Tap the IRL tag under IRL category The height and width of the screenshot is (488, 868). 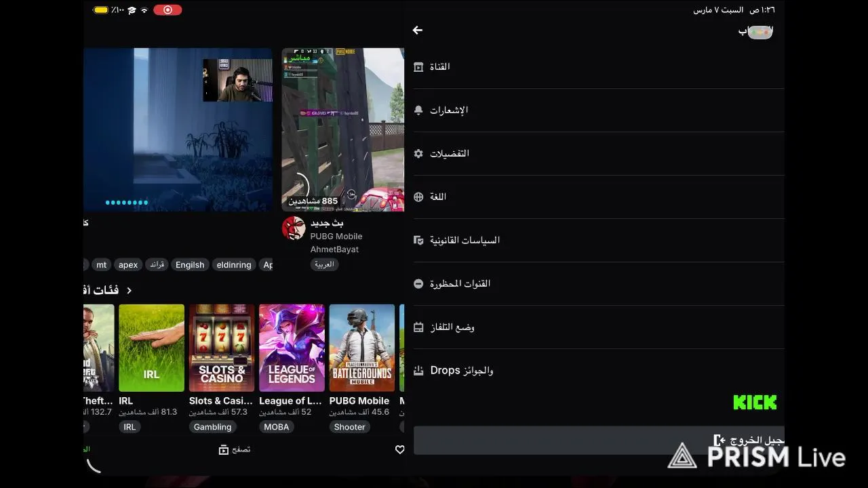(130, 427)
